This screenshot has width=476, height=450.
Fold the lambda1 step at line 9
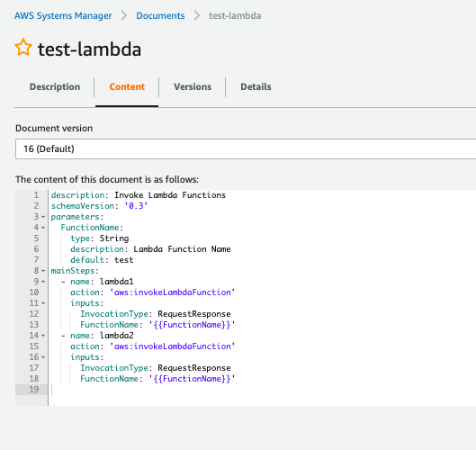tap(43, 282)
